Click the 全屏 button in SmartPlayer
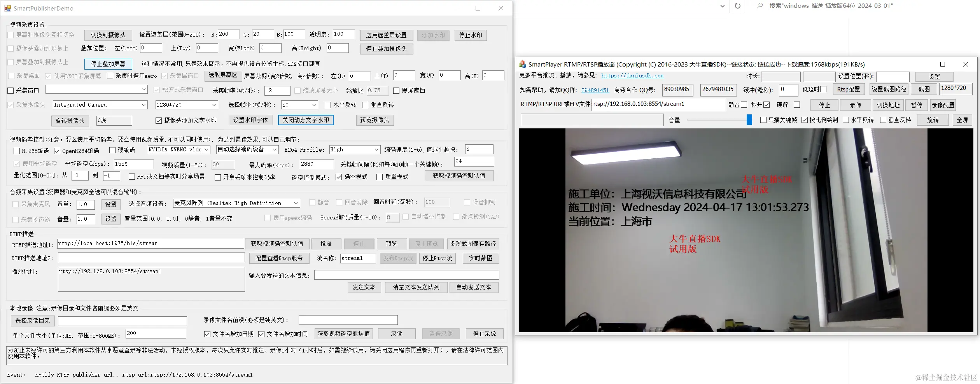 point(962,120)
